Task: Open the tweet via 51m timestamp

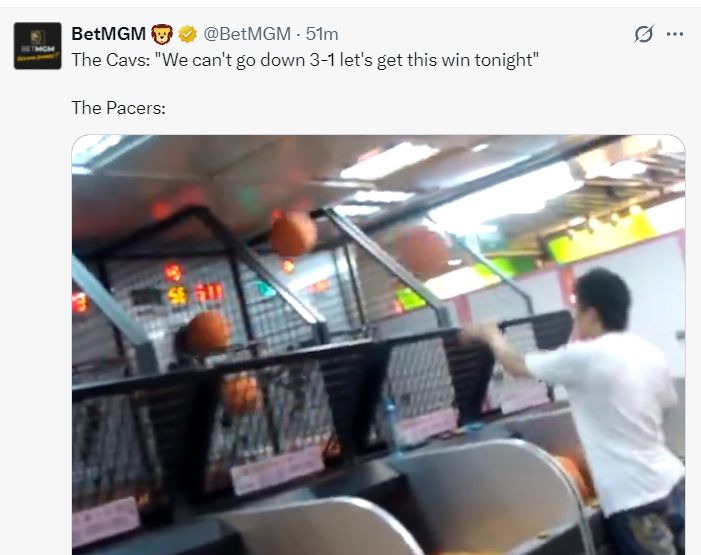Action: click(x=322, y=34)
